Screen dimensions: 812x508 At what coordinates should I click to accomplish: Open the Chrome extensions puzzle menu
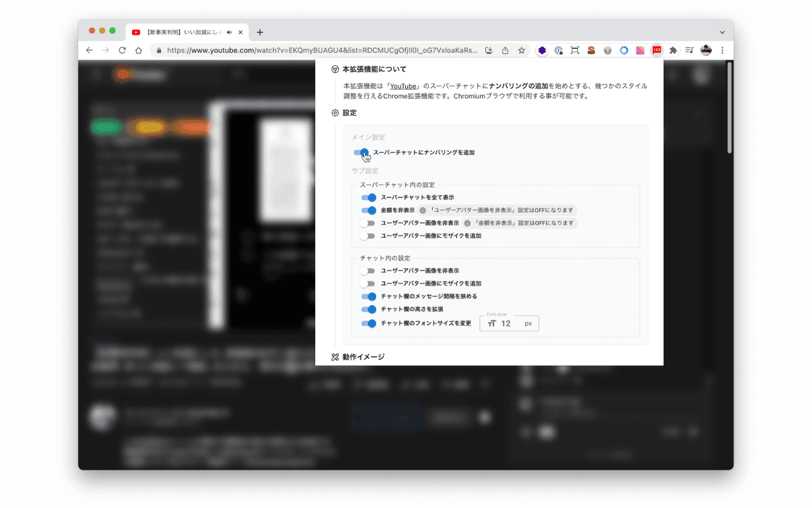pos(673,50)
